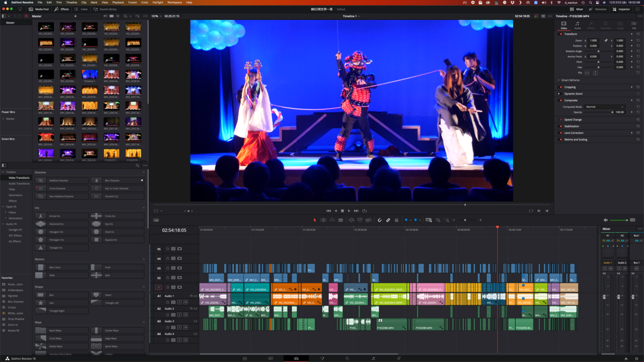The image size is (644, 362).
Task: Open the Composite Mode Normal dropdown
Action: pos(604,107)
